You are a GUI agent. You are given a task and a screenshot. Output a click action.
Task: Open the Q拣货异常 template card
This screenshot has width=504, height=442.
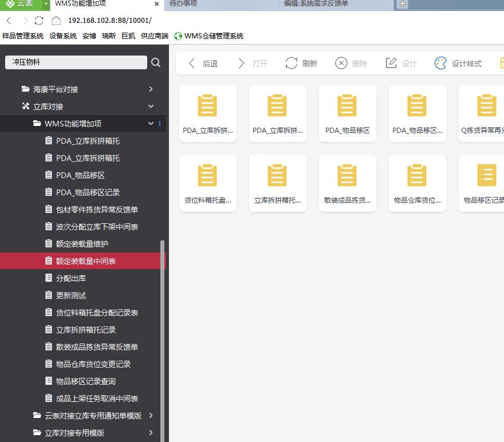tap(482, 113)
